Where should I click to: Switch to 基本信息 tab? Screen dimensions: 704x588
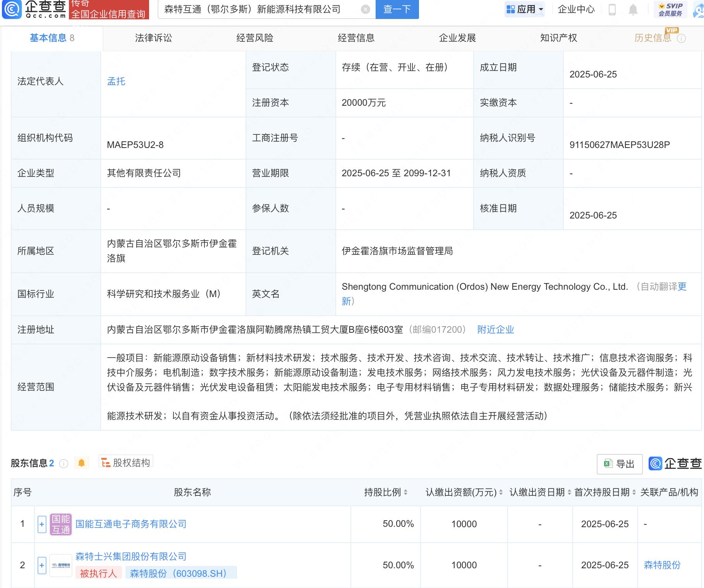click(52, 38)
